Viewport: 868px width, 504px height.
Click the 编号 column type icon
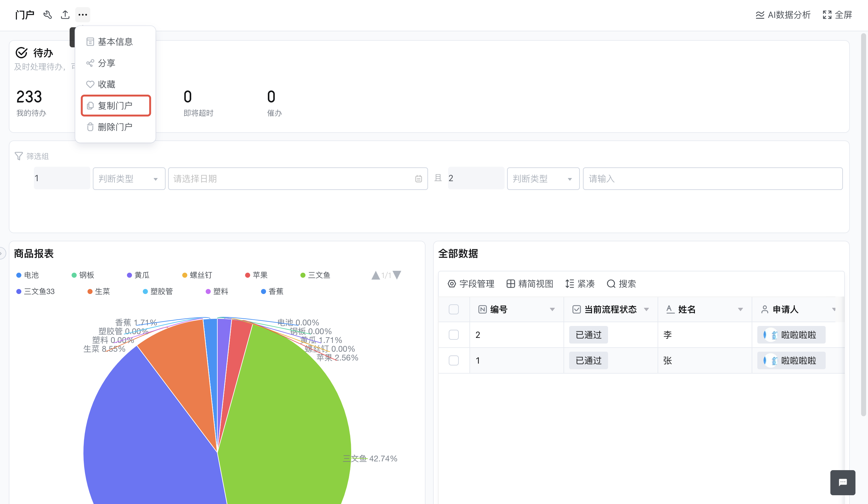point(482,309)
